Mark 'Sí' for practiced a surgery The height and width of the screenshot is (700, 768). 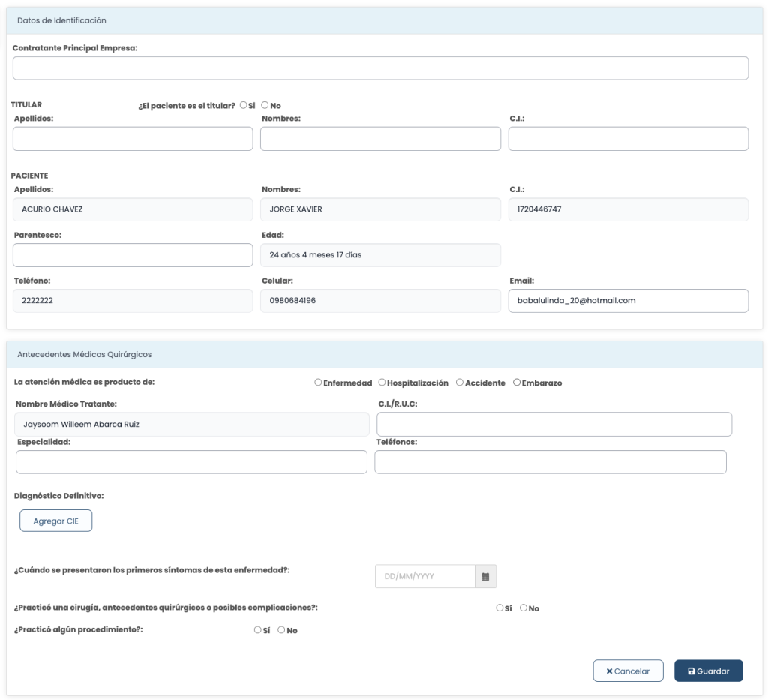[499, 608]
